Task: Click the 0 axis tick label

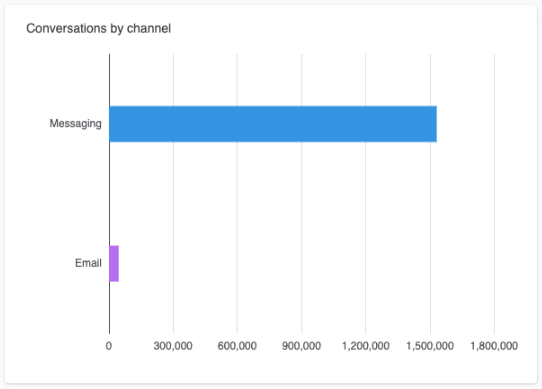Action: [x=109, y=346]
